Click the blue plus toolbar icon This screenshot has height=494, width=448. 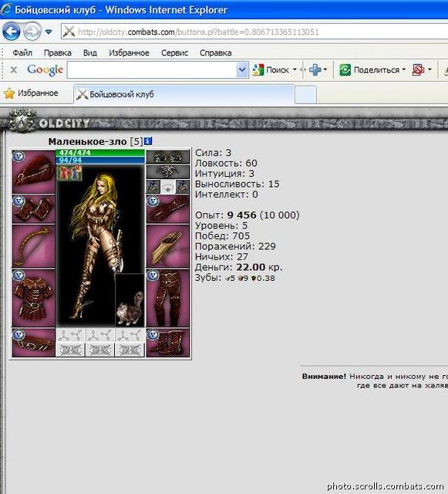[x=315, y=69]
